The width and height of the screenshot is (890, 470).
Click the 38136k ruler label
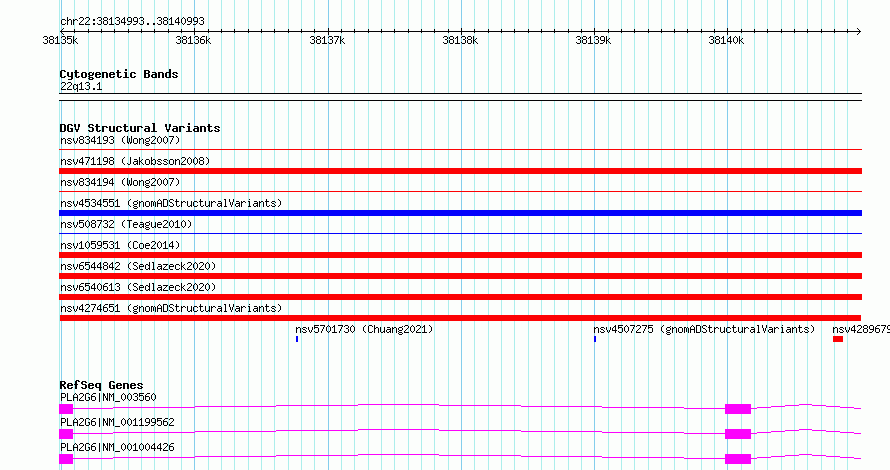click(x=193, y=40)
